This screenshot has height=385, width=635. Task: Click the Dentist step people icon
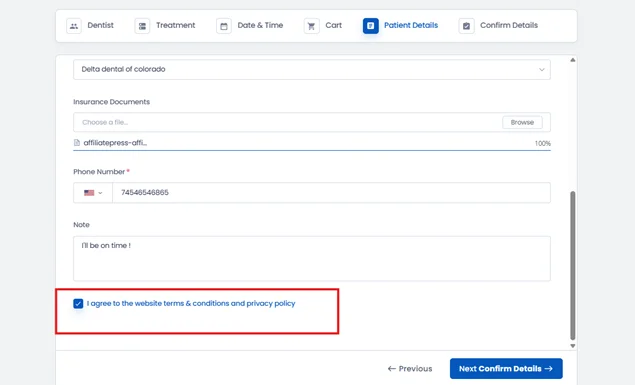coord(74,26)
